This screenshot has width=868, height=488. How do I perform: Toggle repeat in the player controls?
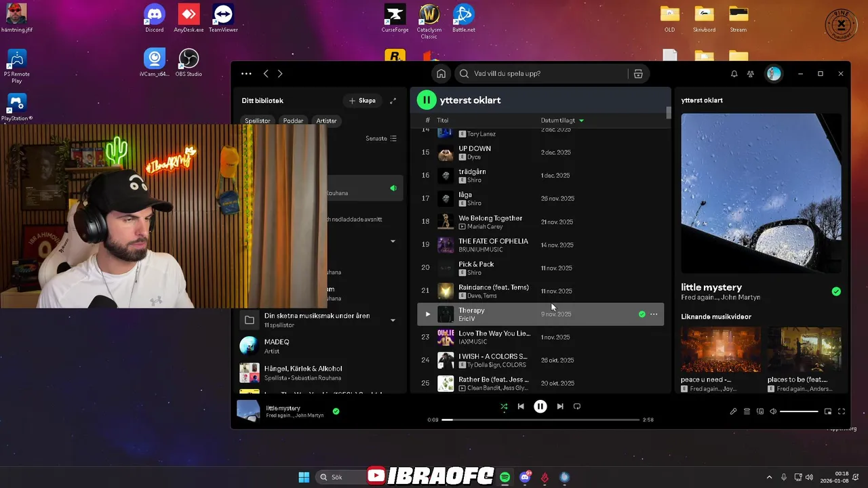click(577, 407)
